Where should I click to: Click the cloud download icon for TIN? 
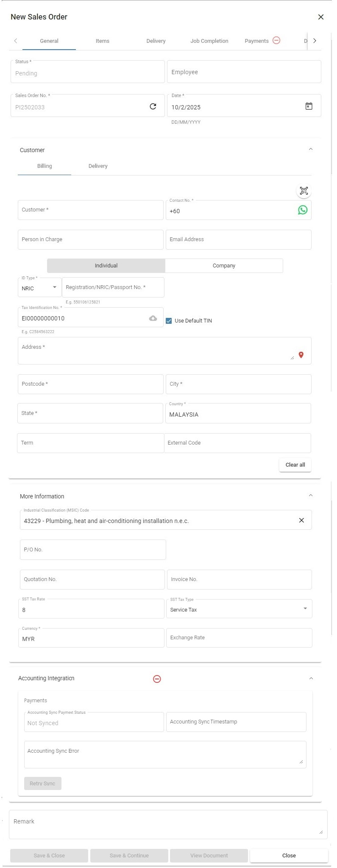coord(153,318)
